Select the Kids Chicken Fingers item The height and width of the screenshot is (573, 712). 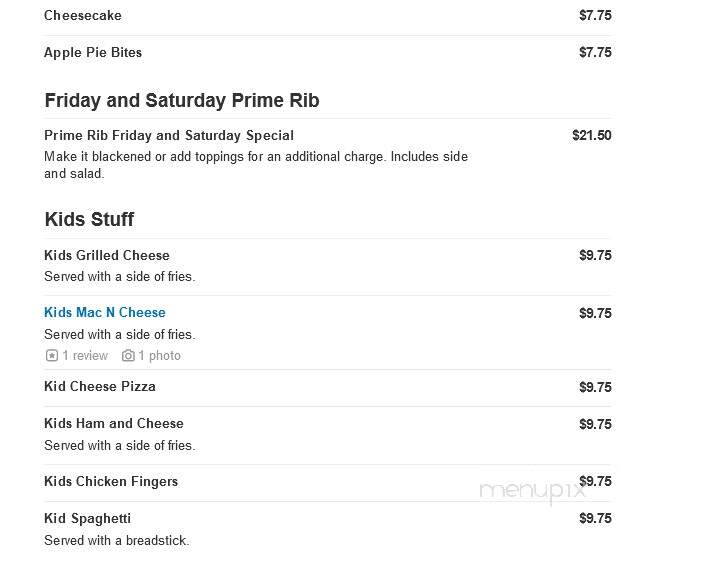coord(111,481)
